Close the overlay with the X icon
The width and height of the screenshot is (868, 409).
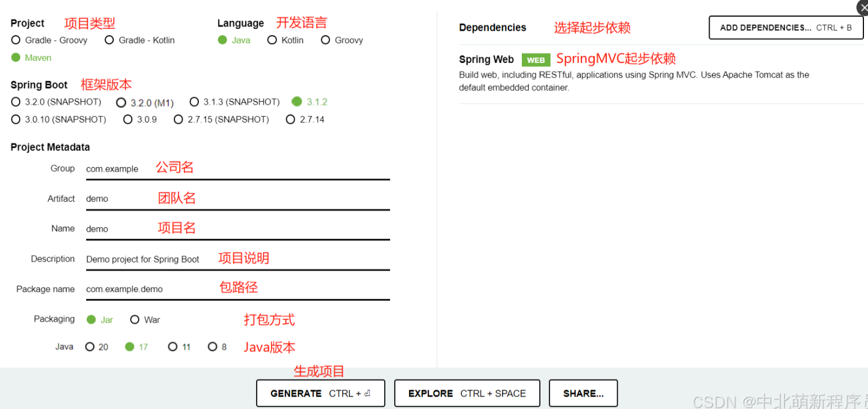pyautogui.click(x=863, y=8)
